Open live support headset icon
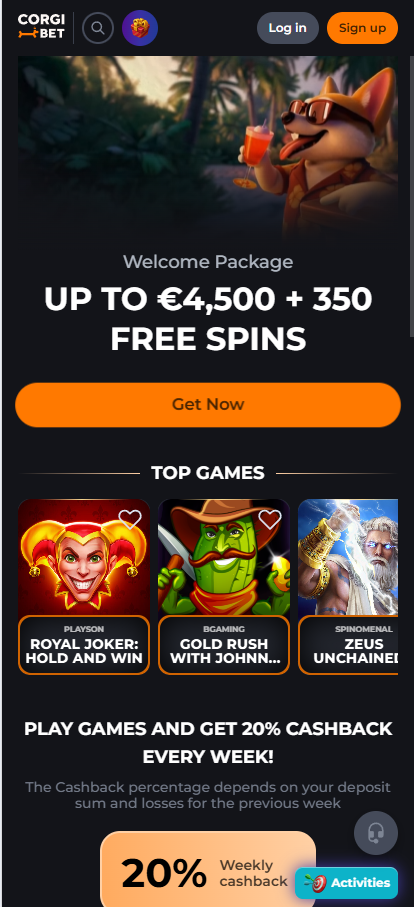This screenshot has height=907, width=414. pyautogui.click(x=376, y=833)
